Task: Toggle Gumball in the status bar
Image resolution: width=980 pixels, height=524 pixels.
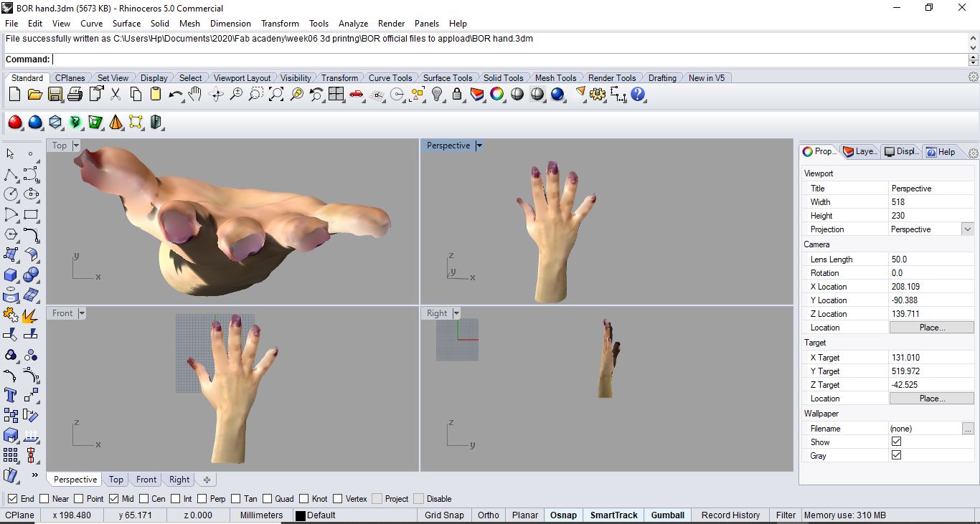Action: click(667, 515)
